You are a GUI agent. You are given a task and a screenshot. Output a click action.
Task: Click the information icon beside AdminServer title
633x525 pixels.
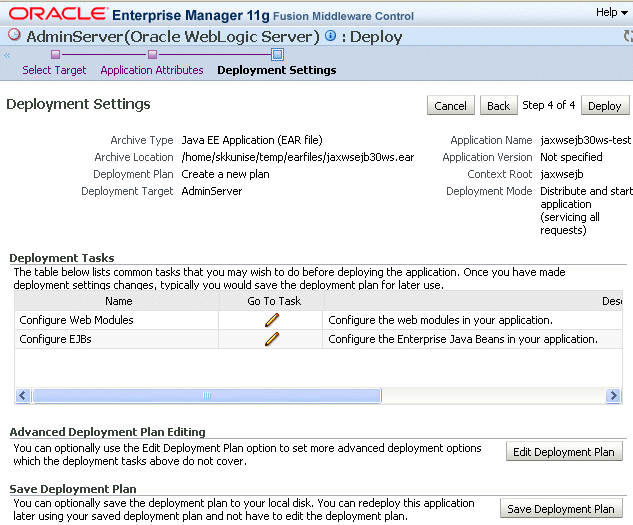point(330,36)
